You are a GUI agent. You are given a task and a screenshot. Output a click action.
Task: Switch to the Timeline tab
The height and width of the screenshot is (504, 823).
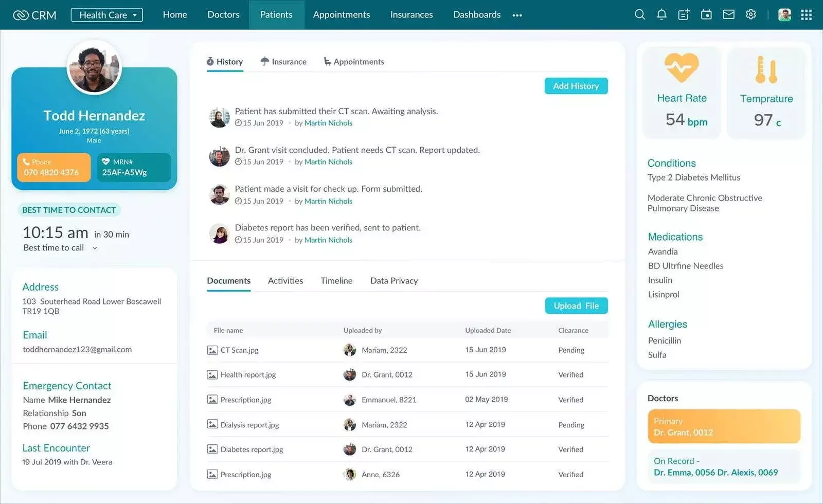(336, 281)
